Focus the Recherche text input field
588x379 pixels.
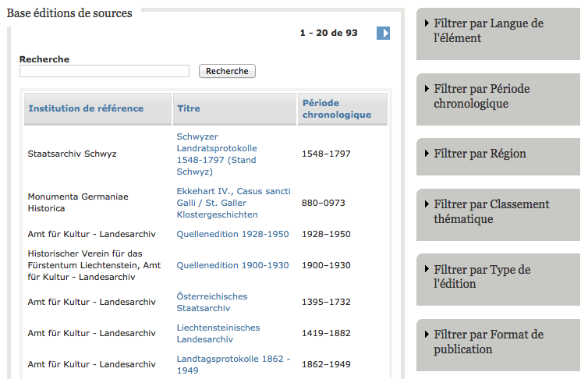point(104,71)
